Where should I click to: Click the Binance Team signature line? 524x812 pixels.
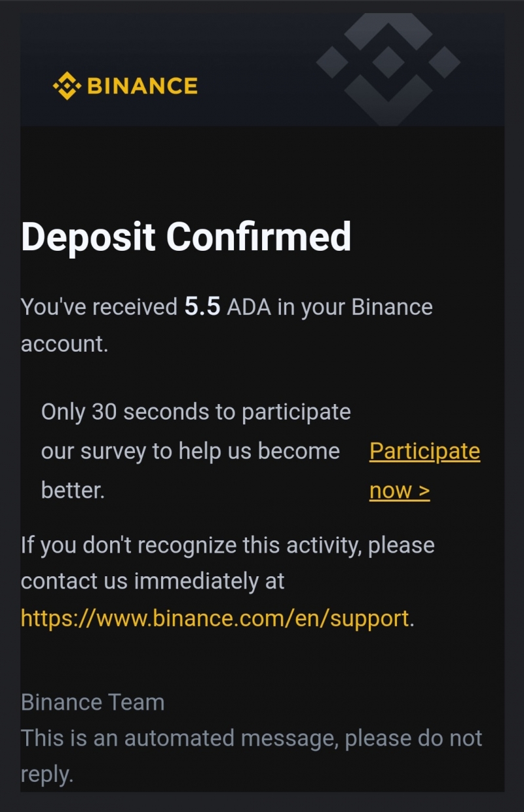(x=92, y=703)
